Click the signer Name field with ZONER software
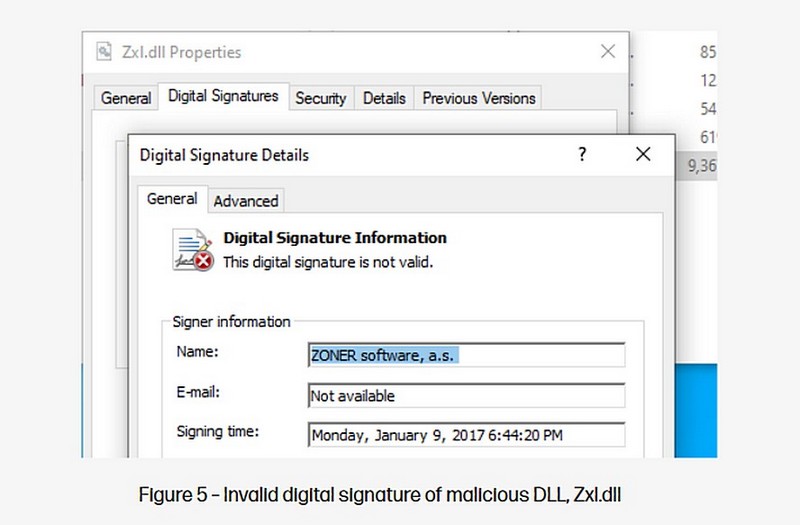The width and height of the screenshot is (800, 525). coord(466,355)
